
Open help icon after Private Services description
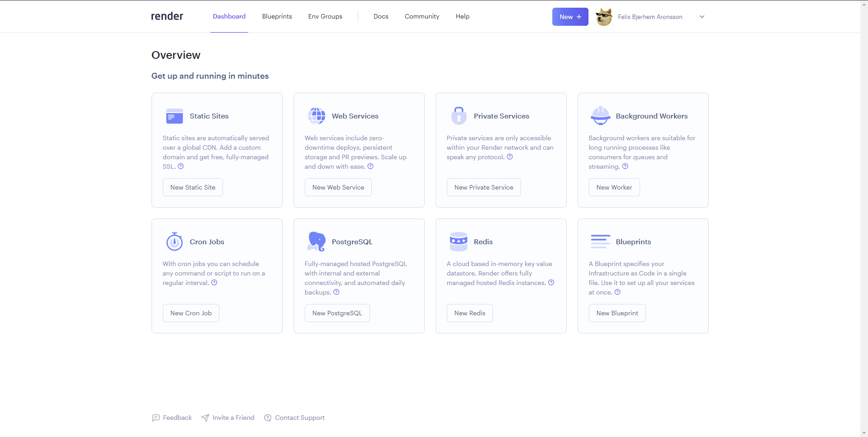pyautogui.click(x=510, y=157)
